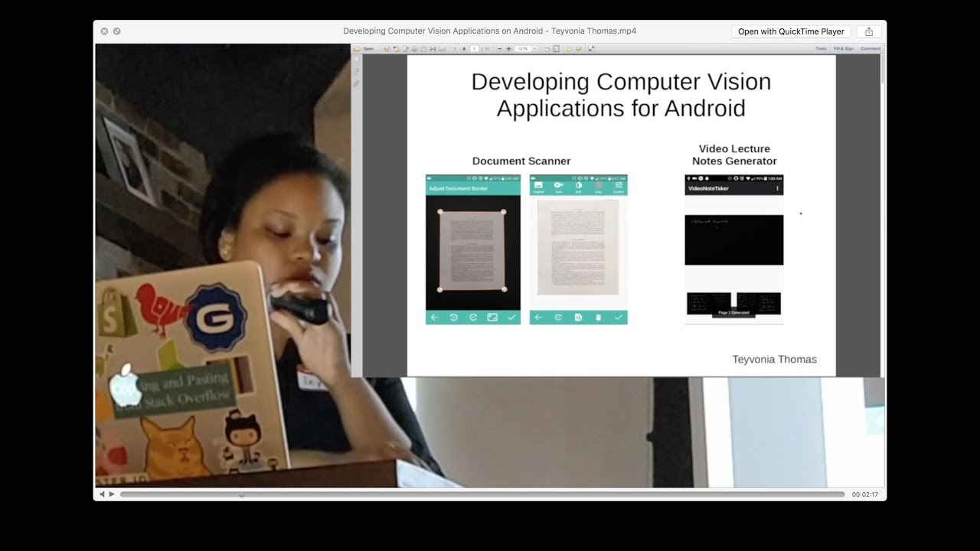This screenshot has width=980, height=551.
Task: Click the Open with QuickTime Player button
Action: 791,31
